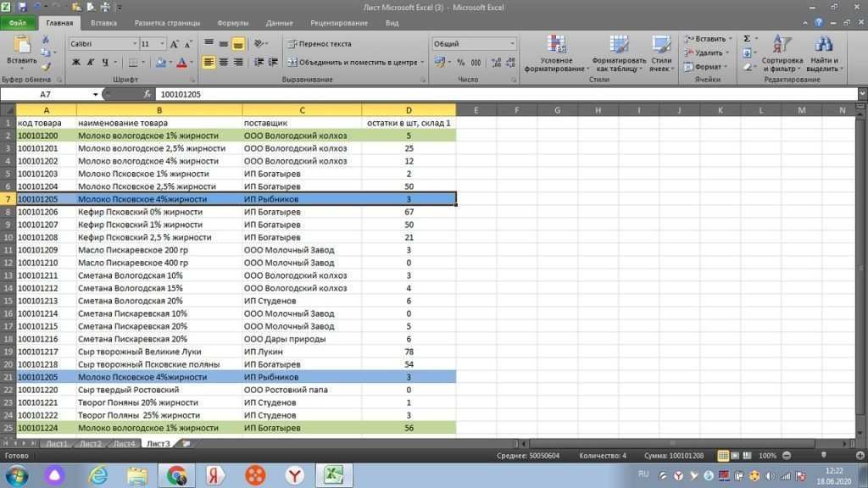
Task: Click the red font color A icon
Action: [x=181, y=63]
